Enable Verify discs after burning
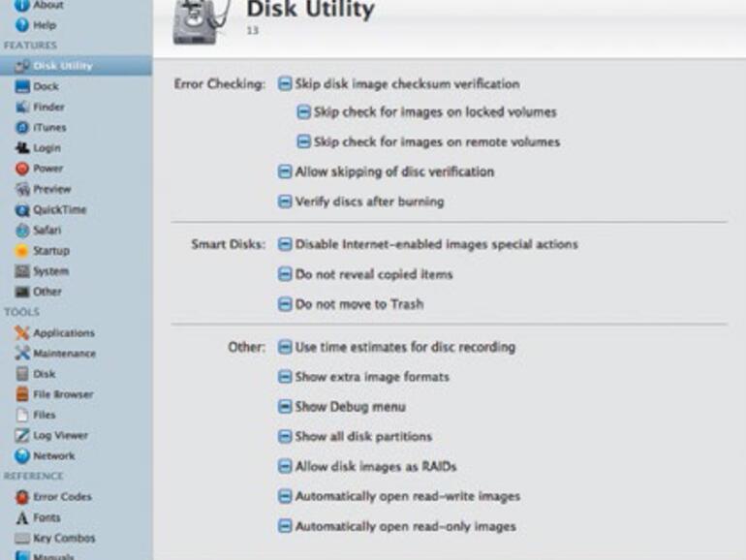Screen dimensions: 746x560 pyautogui.click(x=285, y=202)
